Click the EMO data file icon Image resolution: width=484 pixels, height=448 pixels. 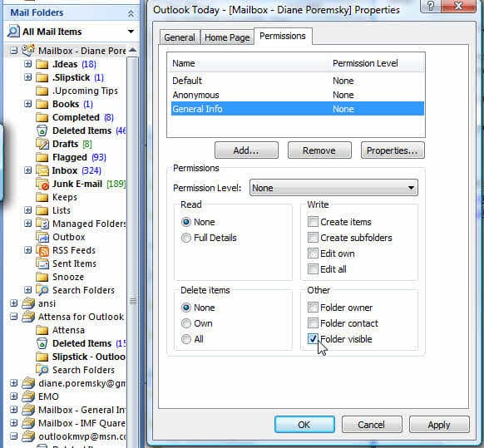click(28, 396)
